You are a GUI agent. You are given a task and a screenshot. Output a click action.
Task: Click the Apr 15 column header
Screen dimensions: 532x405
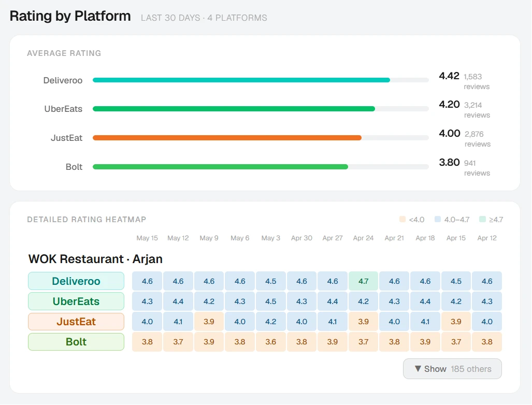pos(456,238)
